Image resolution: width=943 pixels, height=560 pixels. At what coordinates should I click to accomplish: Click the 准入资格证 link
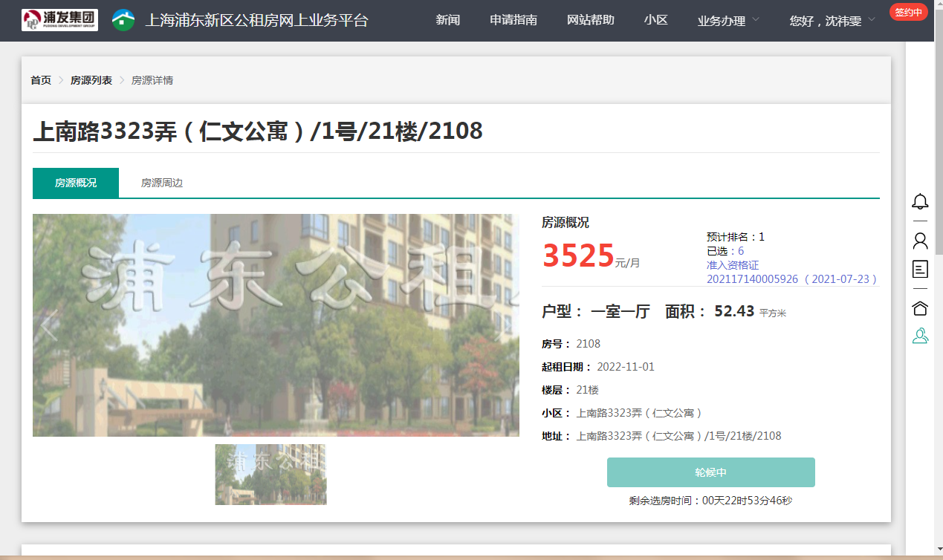[x=733, y=265]
